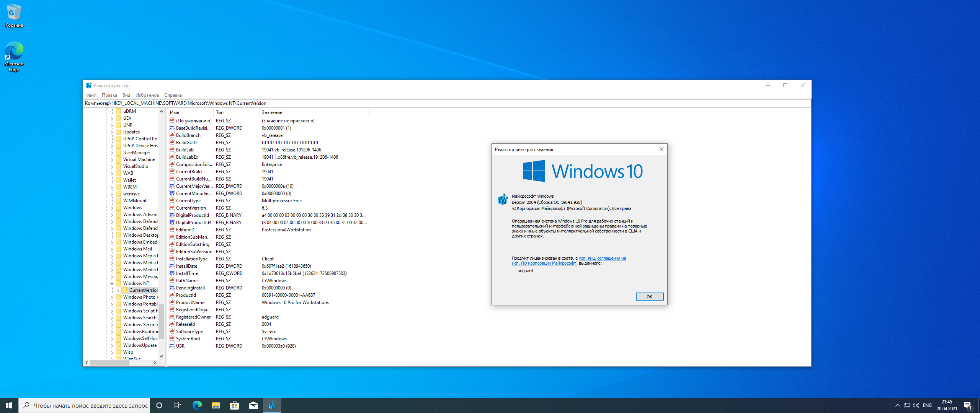
Task: Expand the WBEM tree node
Action: tap(112, 187)
